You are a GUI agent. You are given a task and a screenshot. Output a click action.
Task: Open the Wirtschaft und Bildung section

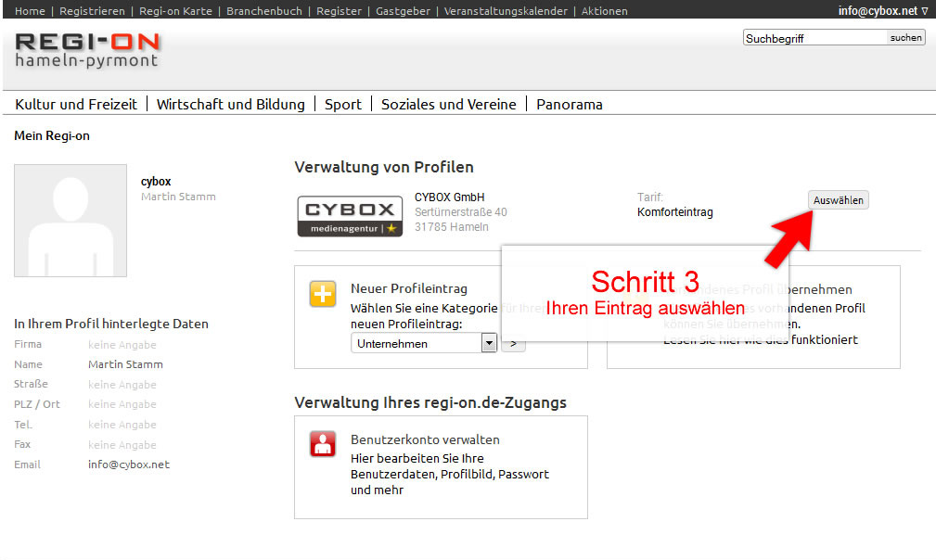(230, 105)
